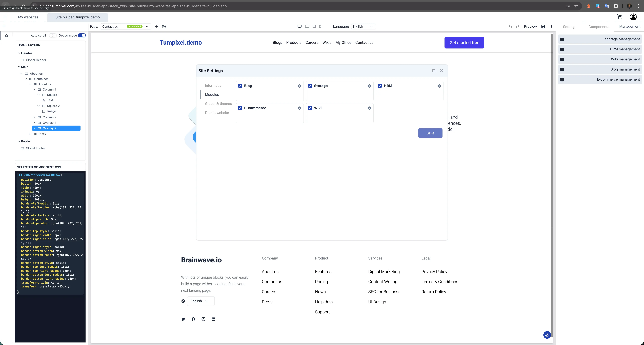
Task: Select the Overlay 1 layer in the tree
Action: [x=49, y=123]
